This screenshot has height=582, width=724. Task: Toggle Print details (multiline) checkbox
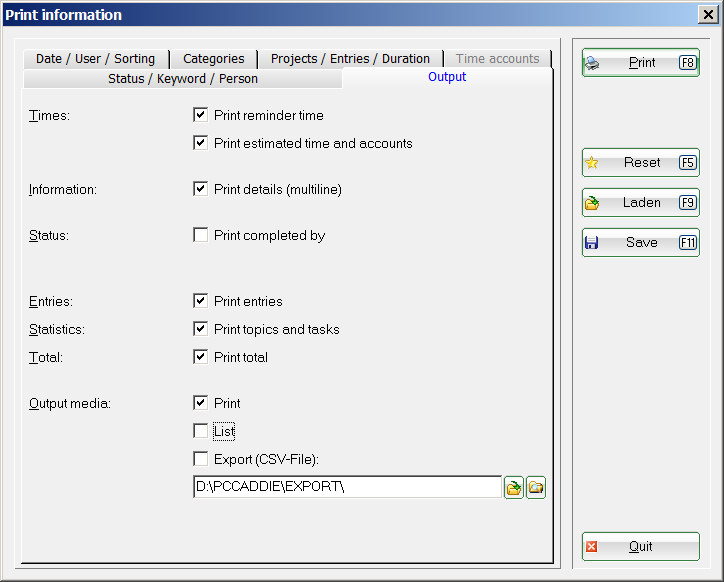pyautogui.click(x=200, y=189)
